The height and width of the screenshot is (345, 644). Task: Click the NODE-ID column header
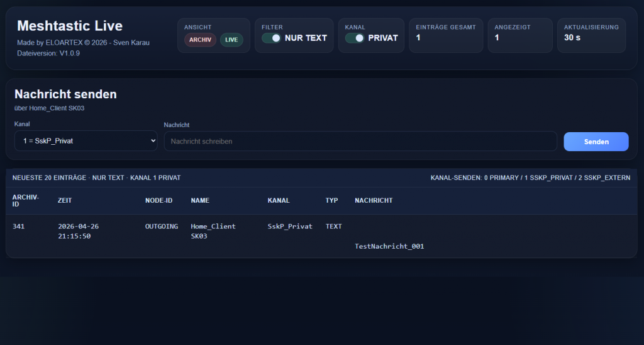pos(159,200)
